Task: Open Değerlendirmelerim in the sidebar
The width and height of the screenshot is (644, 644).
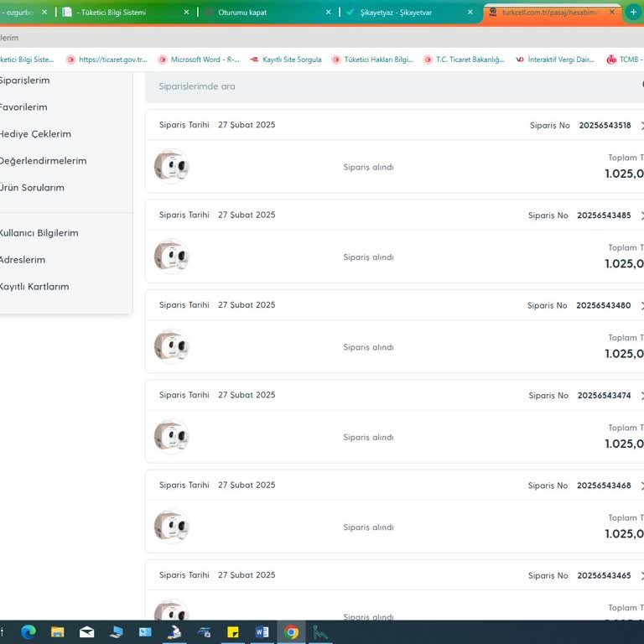Action: coord(43,161)
